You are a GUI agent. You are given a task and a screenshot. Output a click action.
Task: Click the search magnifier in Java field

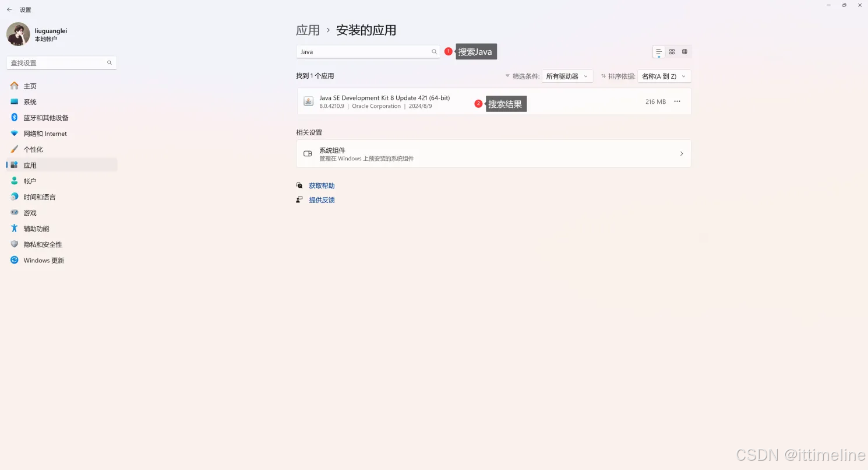tap(434, 52)
